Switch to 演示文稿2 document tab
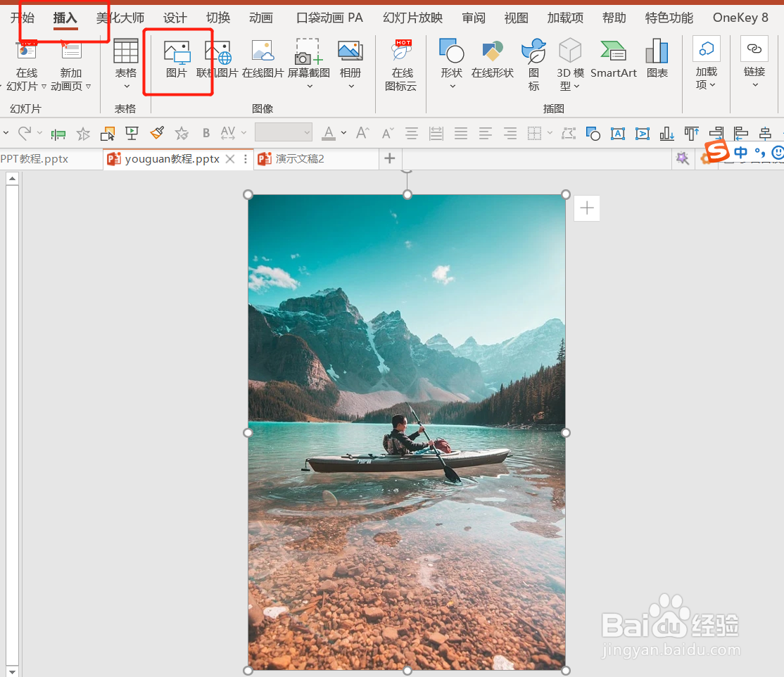This screenshot has height=677, width=784. [316, 159]
